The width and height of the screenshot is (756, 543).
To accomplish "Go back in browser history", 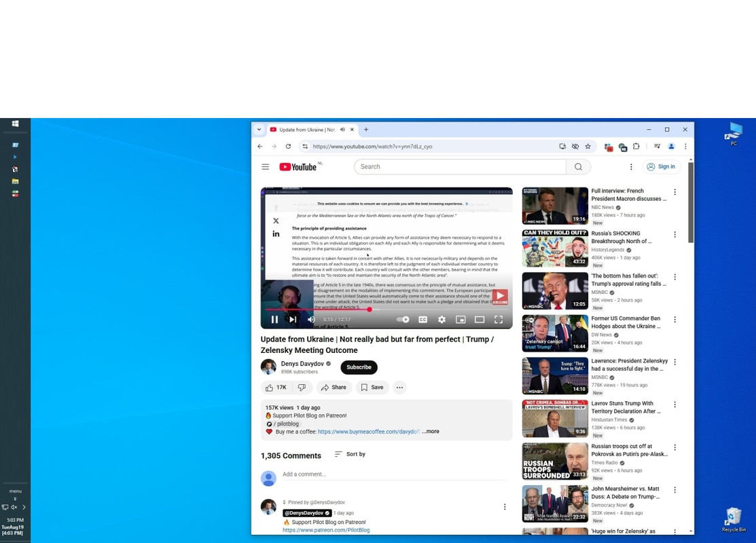I will pos(260,147).
